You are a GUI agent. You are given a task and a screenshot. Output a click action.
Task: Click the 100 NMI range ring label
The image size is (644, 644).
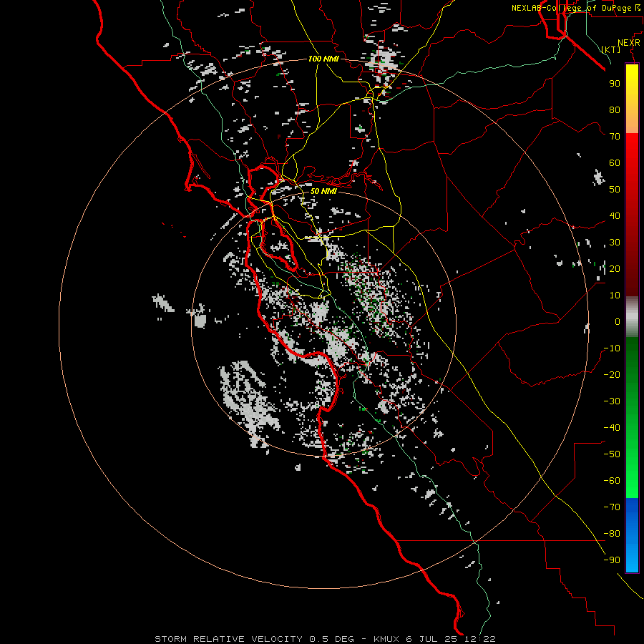point(323,59)
